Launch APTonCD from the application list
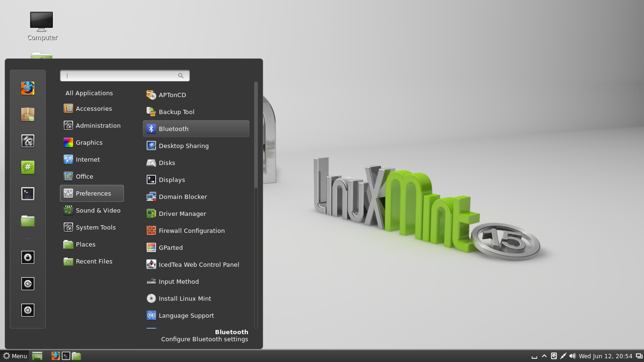This screenshot has width=644, height=362. click(196, 95)
